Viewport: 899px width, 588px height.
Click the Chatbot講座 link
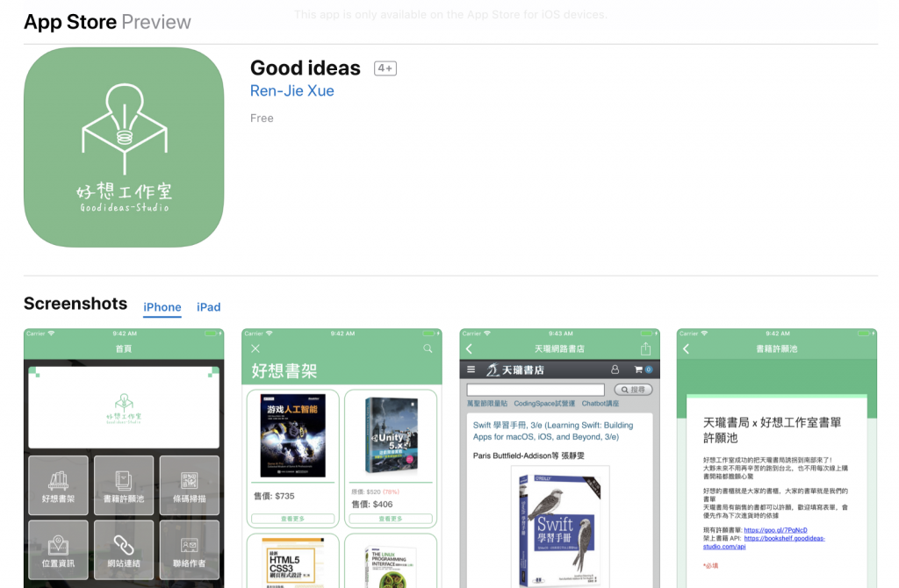pos(601,404)
